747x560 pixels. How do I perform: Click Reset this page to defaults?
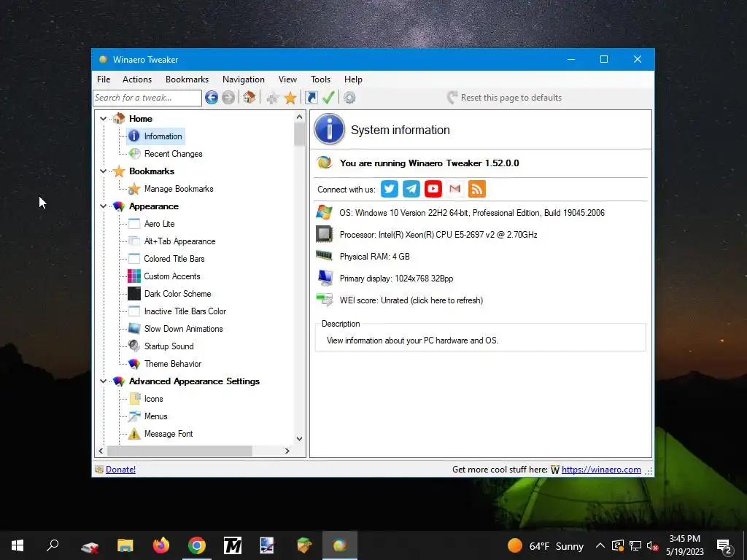tap(504, 98)
